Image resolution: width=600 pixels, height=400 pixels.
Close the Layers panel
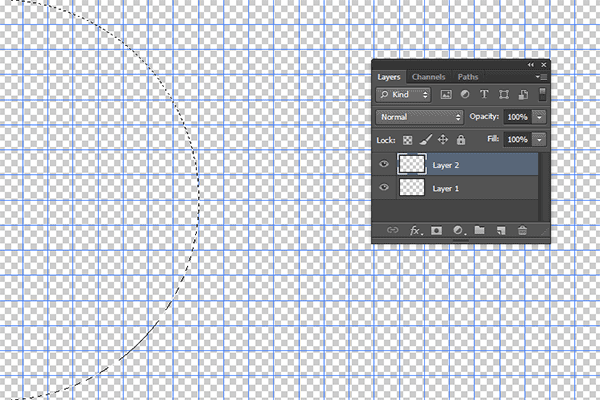(x=543, y=65)
